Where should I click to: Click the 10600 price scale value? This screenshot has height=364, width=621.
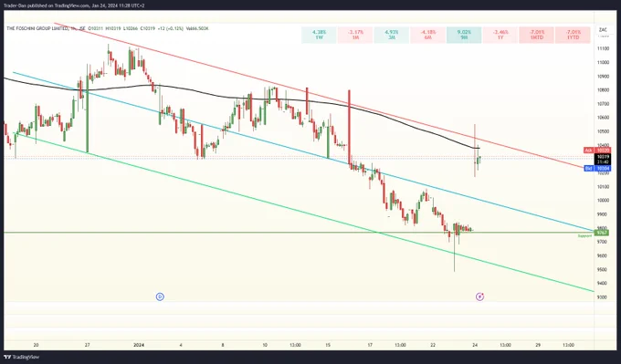(x=604, y=118)
